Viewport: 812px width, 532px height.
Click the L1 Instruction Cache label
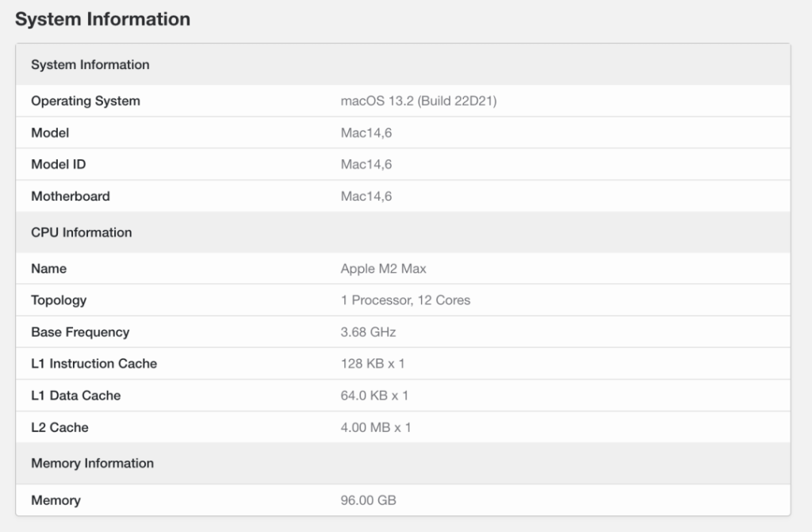click(94, 364)
